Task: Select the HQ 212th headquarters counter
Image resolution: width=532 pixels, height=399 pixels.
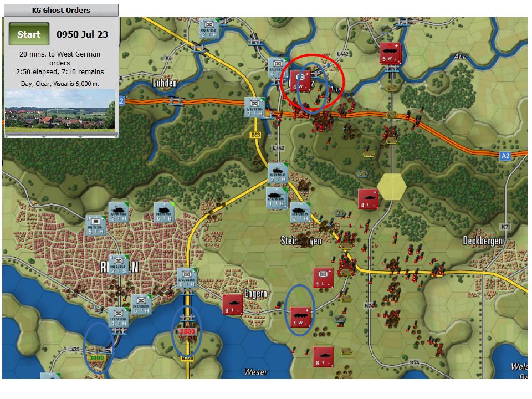Action: 96,226
